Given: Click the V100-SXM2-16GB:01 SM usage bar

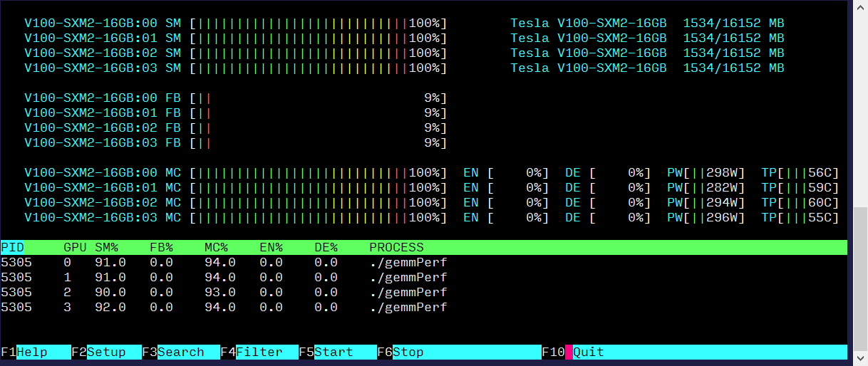Looking at the screenshot, I should [319, 38].
